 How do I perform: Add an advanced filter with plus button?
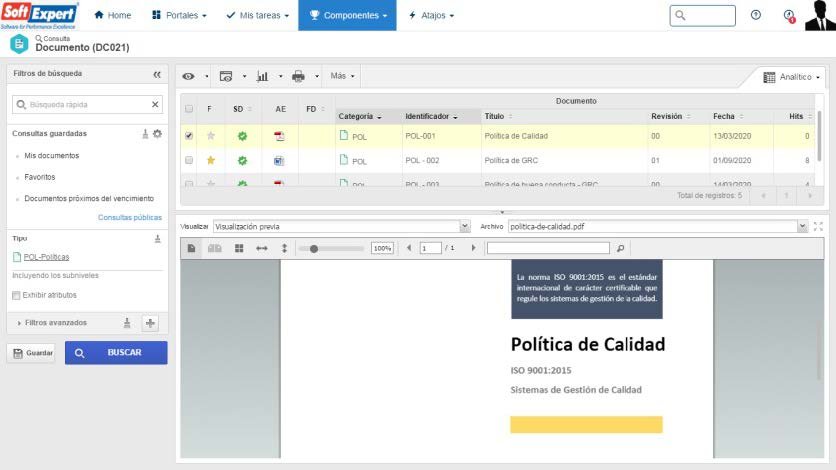pyautogui.click(x=150, y=323)
